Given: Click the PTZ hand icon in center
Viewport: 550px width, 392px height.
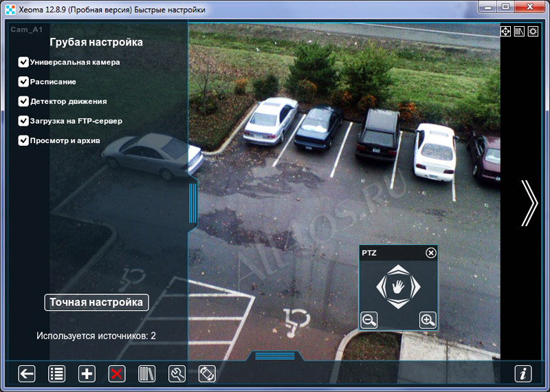Looking at the screenshot, I should click(398, 287).
